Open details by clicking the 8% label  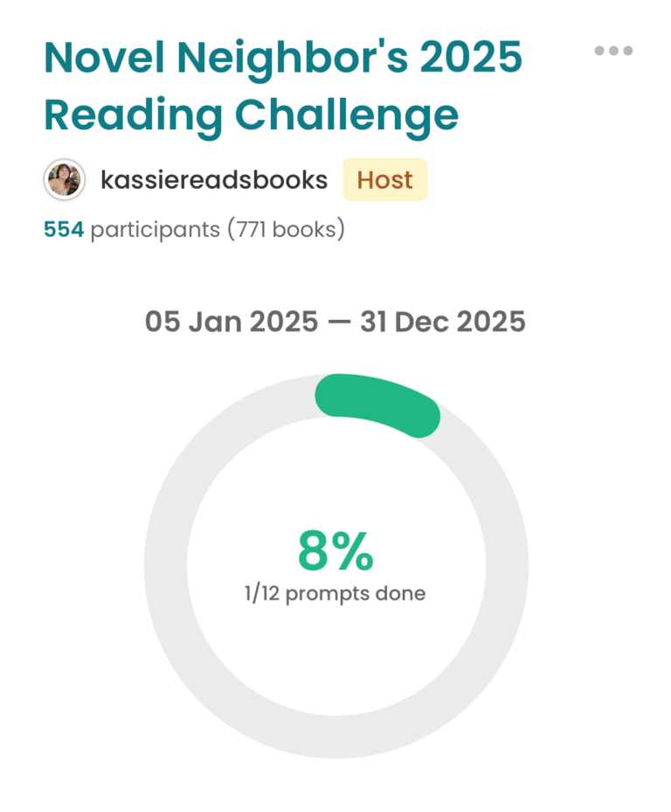[335, 549]
